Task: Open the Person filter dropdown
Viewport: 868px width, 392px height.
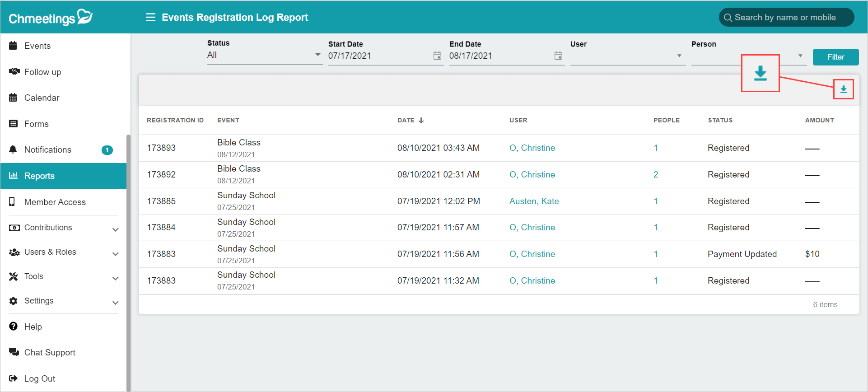Action: [749, 56]
